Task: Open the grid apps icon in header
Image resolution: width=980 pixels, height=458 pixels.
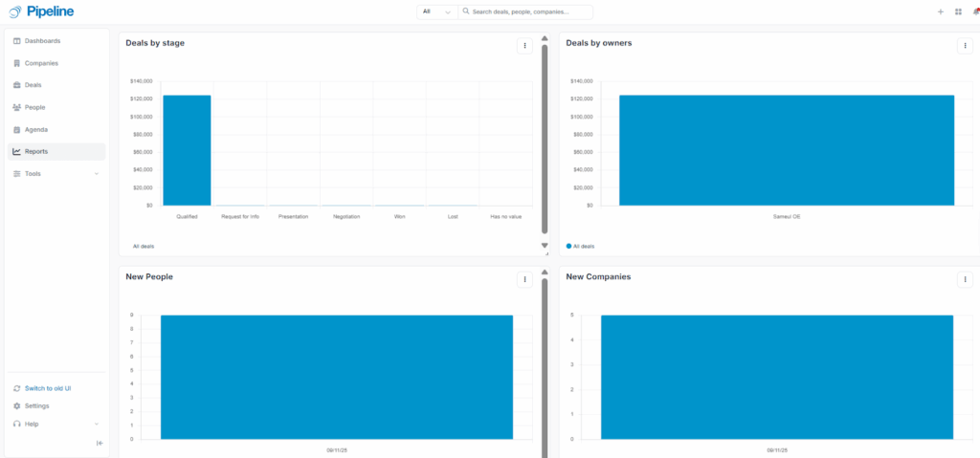Action: 958,11
